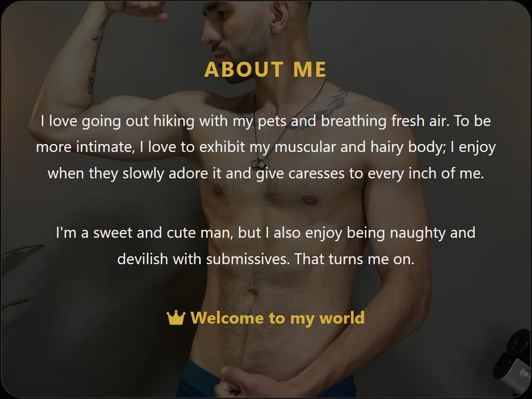Image resolution: width=532 pixels, height=399 pixels.
Task: Click the line starting "I'm a sweet and cute man"
Action: [x=265, y=233]
